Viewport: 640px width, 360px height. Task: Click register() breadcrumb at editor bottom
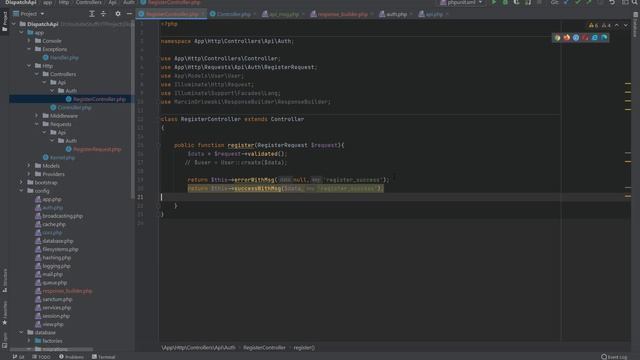(304, 348)
